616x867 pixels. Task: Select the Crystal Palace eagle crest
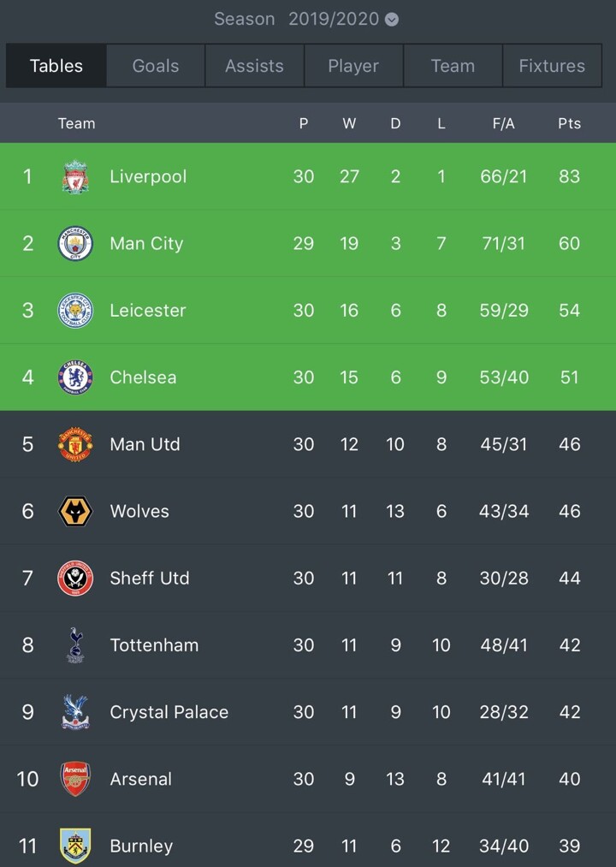coord(75,711)
